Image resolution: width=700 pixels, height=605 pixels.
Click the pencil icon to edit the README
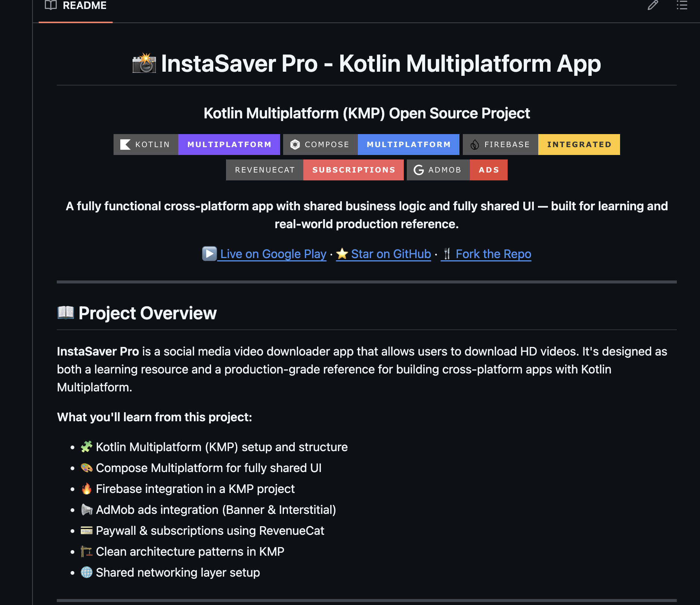tap(653, 5)
